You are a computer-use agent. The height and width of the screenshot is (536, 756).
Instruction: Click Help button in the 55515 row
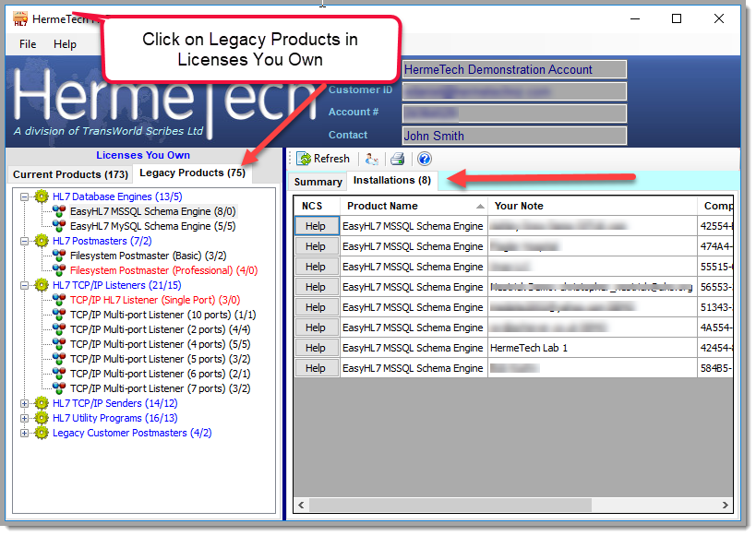tap(317, 267)
